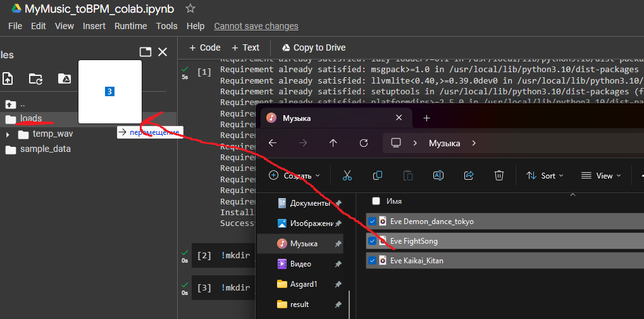Open the Музыка folder in sidebar
The height and width of the screenshot is (319, 644).
[304, 244]
